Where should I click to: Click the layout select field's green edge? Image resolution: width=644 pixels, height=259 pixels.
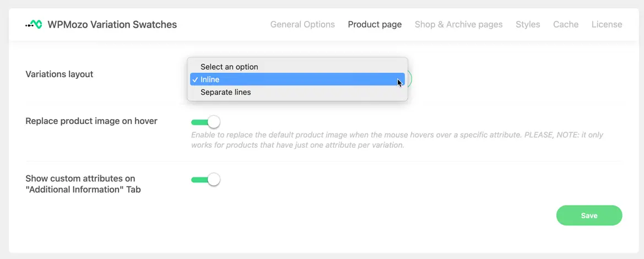(x=410, y=79)
